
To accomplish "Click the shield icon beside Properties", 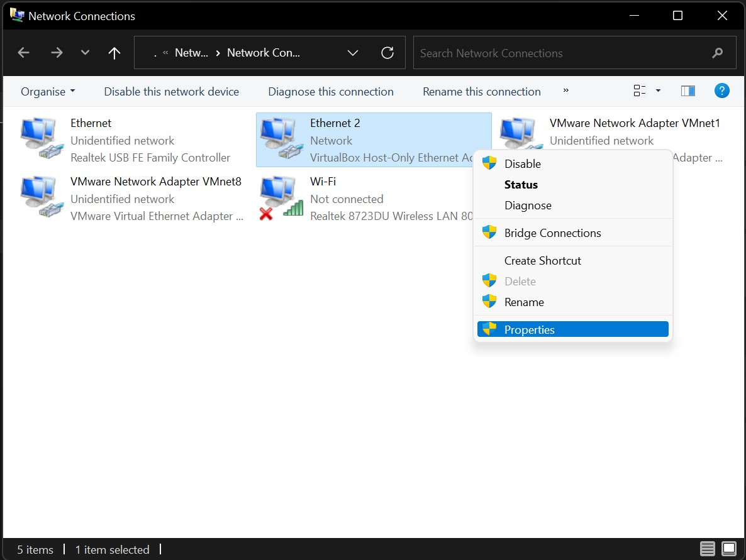I will 489,329.
